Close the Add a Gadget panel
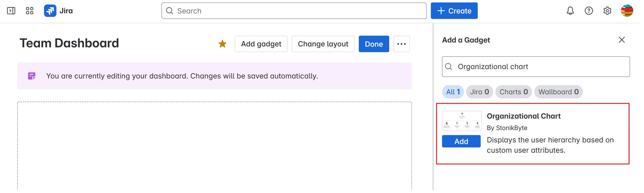 pos(622,40)
